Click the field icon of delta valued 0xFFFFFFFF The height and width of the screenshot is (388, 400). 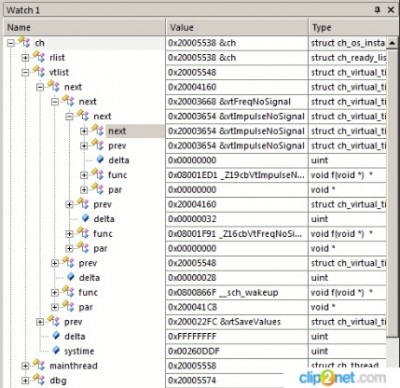56,336
